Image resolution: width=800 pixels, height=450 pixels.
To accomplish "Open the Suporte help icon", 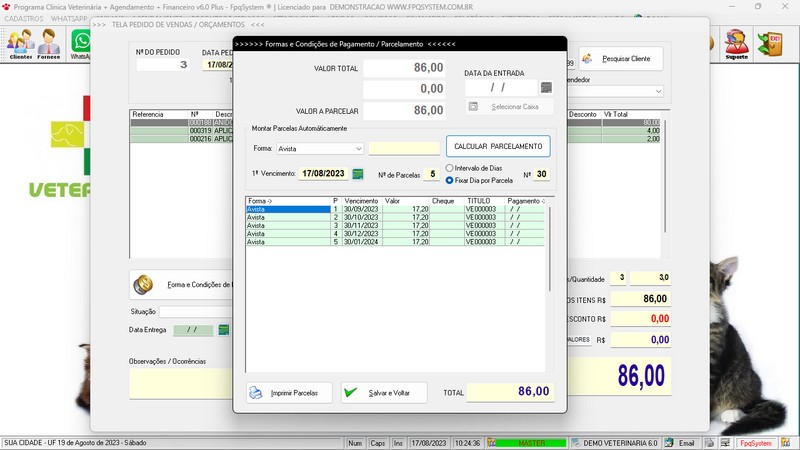I will (736, 44).
